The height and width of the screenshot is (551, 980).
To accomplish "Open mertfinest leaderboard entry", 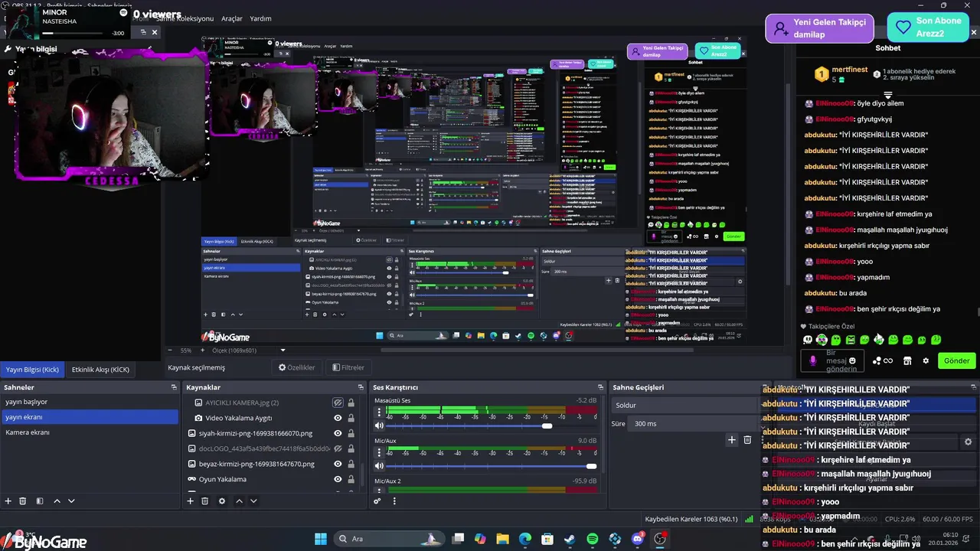I will 840,74.
